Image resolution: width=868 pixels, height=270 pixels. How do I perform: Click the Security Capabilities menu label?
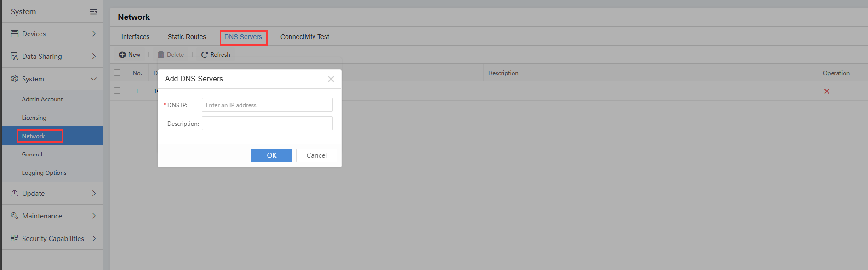coord(53,238)
